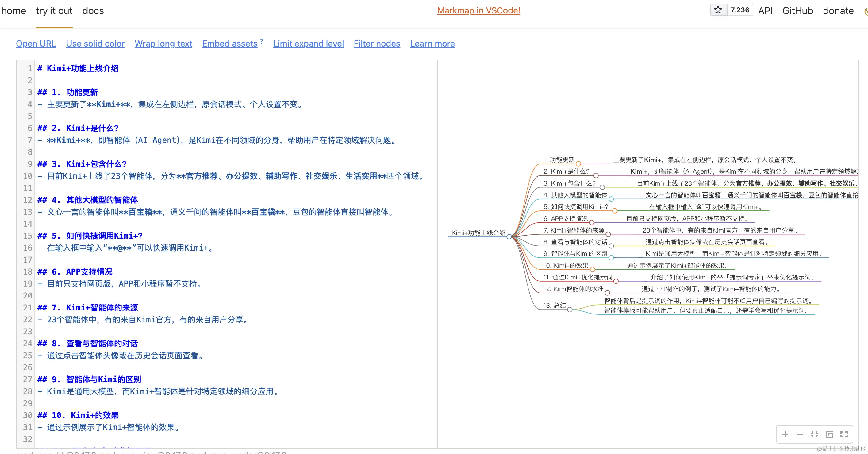Enable Use solid color option

[x=95, y=44]
